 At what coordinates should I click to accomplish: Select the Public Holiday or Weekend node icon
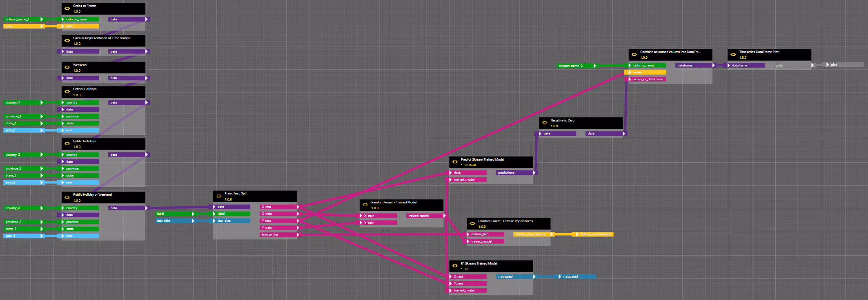[67, 197]
